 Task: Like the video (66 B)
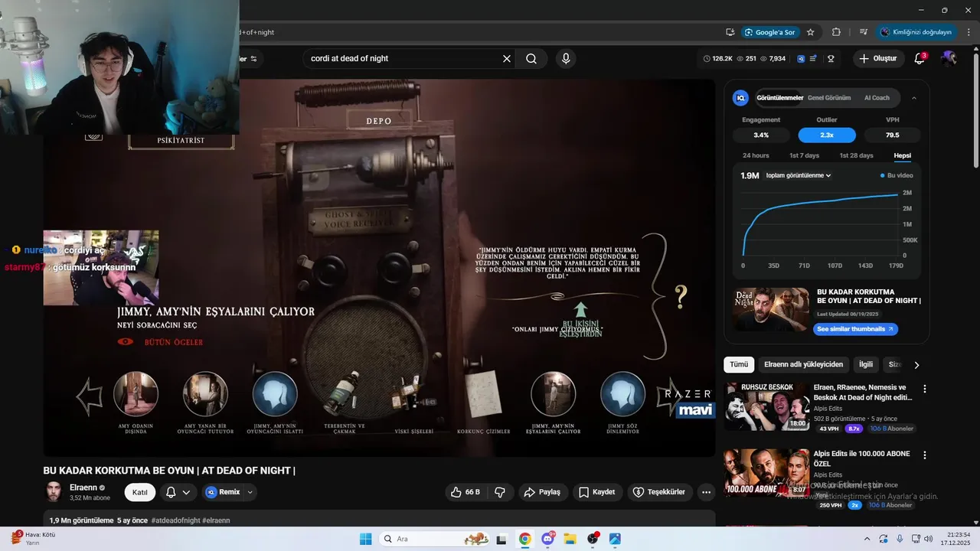coord(465,492)
